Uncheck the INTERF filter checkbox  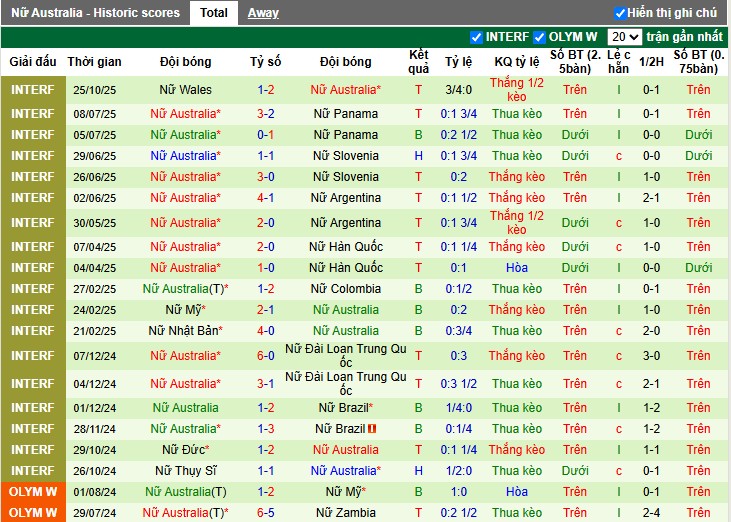[x=476, y=37]
